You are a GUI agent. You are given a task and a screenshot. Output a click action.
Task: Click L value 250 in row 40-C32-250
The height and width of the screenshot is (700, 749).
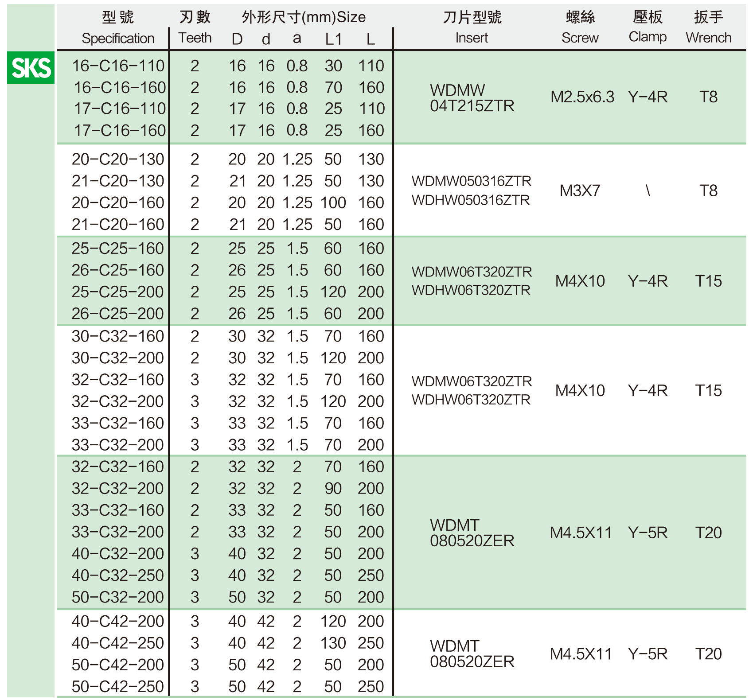coord(371,576)
